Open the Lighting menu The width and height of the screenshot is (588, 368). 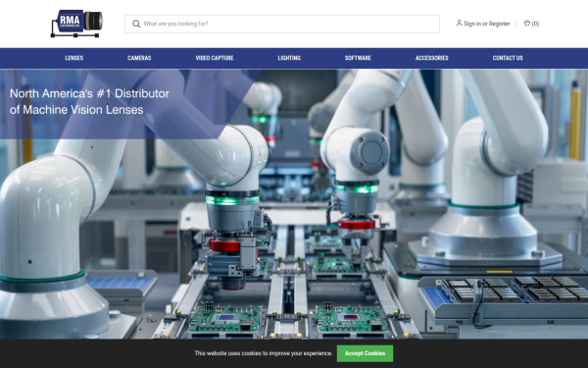click(x=289, y=58)
